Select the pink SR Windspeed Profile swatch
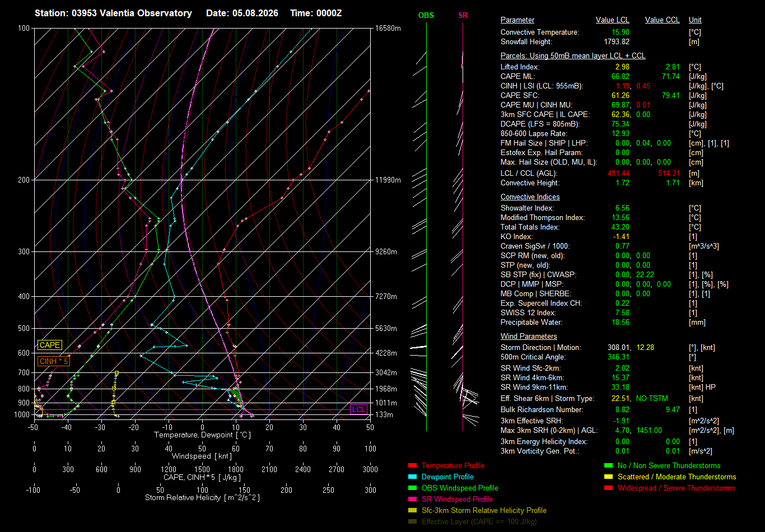The height and width of the screenshot is (532, 765). point(412,499)
